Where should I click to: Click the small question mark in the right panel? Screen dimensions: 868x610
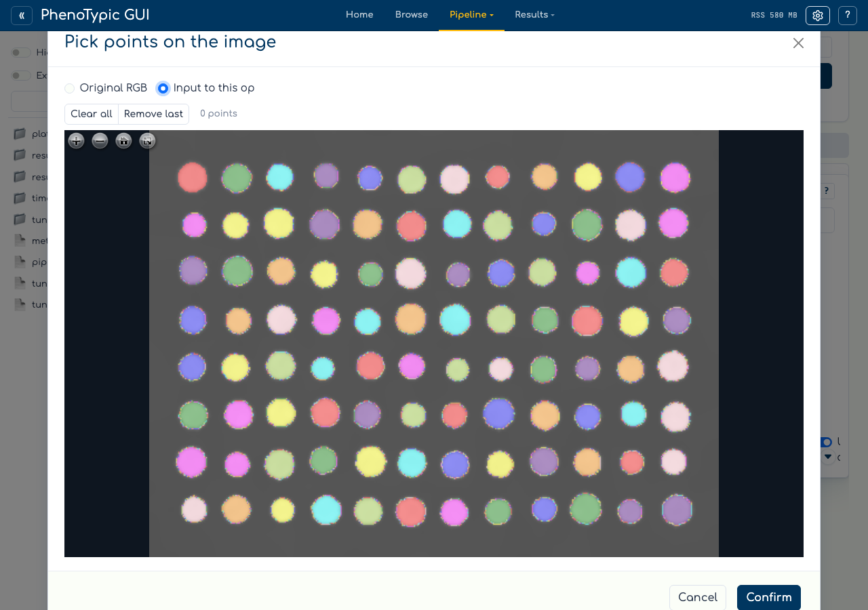click(826, 191)
